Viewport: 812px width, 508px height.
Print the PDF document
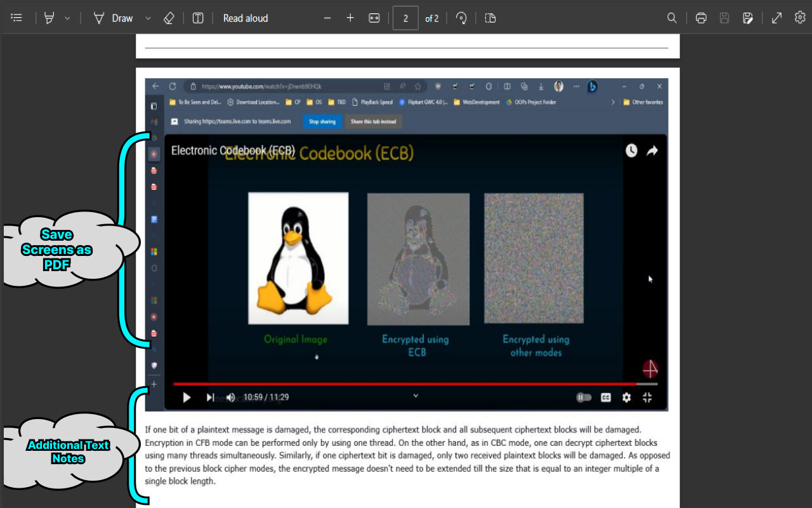[x=701, y=18]
